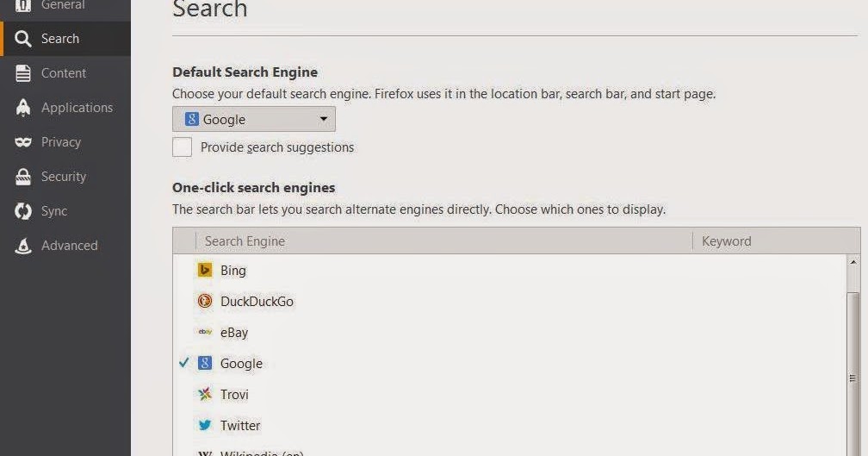The height and width of the screenshot is (456, 868).
Task: Switch to the Applications tab
Action: pos(77,108)
